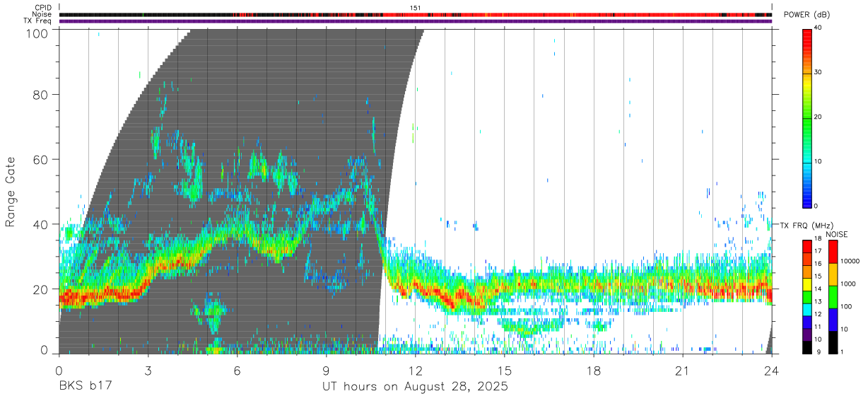Click the 30 tick on the power colorbar
868x401 pixels.
coord(819,72)
